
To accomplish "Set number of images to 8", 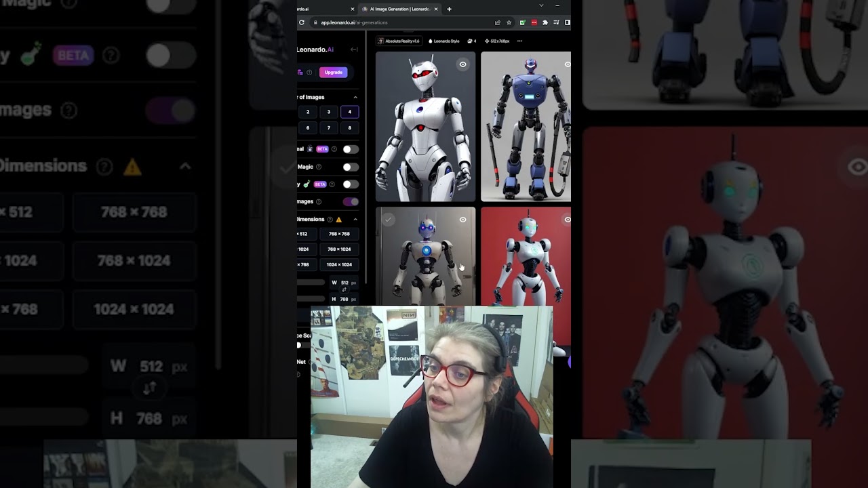I will tap(350, 127).
